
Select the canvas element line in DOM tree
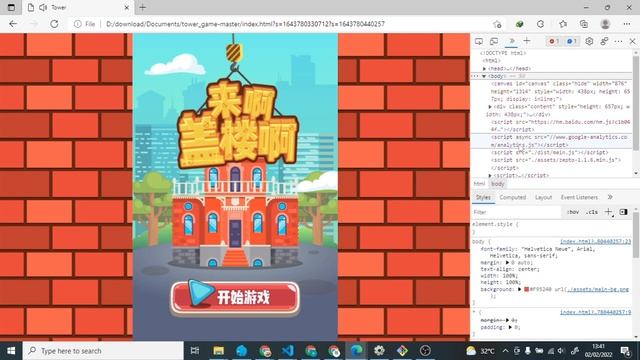tap(559, 91)
